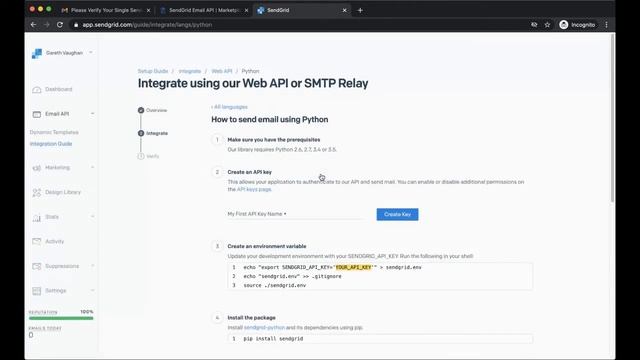Viewport: 640px width, 360px height.
Task: Open Integration Guide in sidebar
Action: 51,144
